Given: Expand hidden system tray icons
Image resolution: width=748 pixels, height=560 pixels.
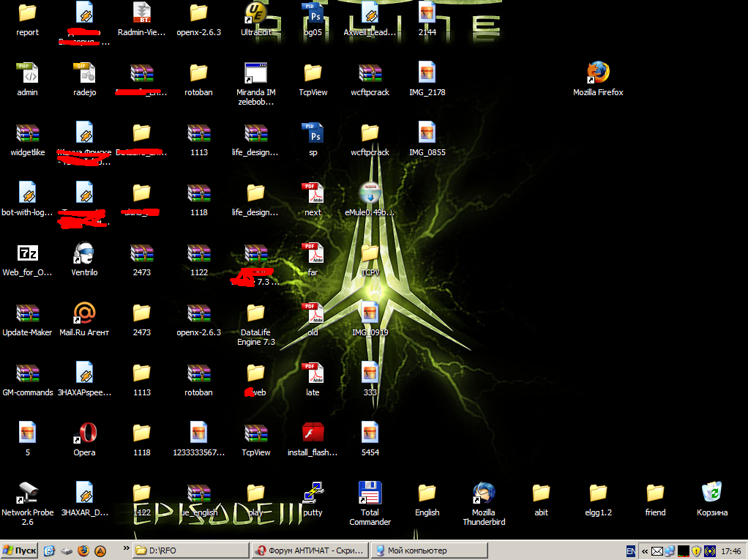Looking at the screenshot, I should (x=645, y=550).
